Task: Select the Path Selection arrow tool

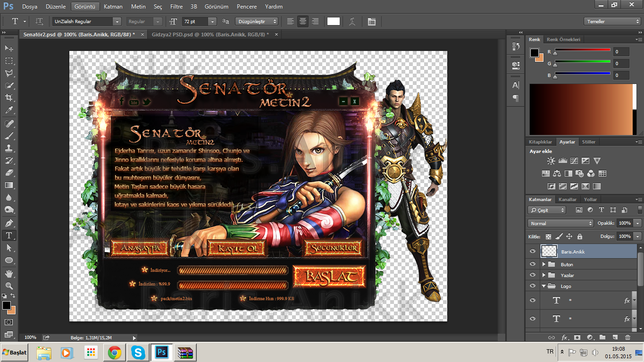Action: [x=9, y=248]
